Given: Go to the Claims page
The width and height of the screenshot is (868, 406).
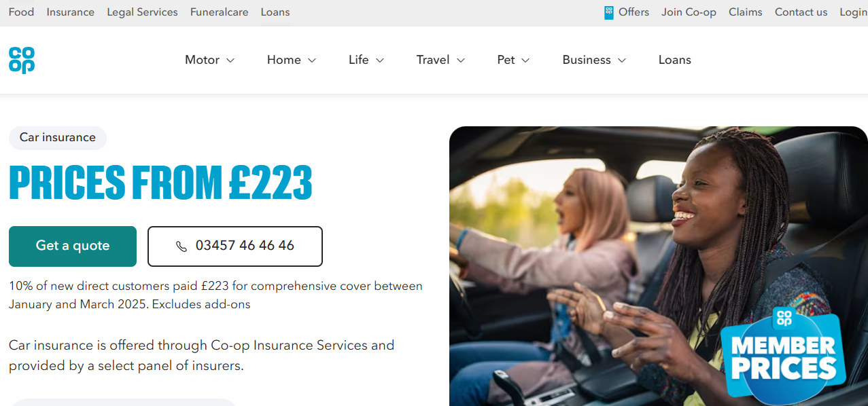Looking at the screenshot, I should [x=746, y=12].
